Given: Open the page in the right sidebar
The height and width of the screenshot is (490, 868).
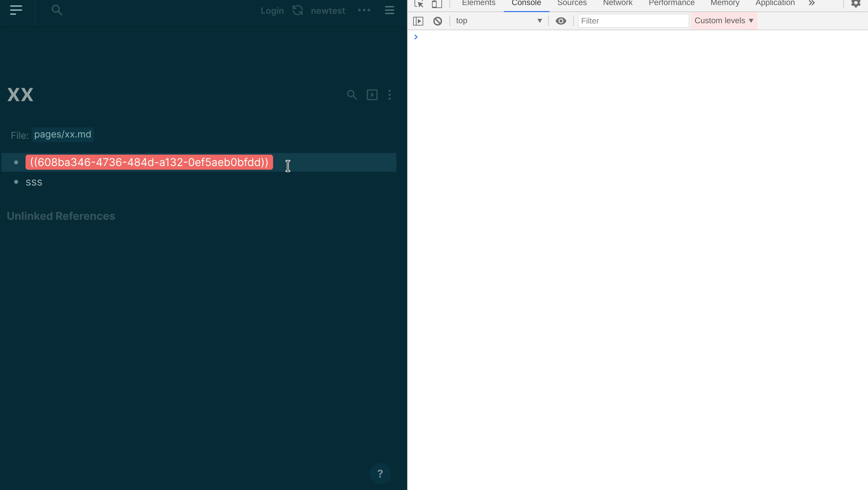Looking at the screenshot, I should click(372, 95).
